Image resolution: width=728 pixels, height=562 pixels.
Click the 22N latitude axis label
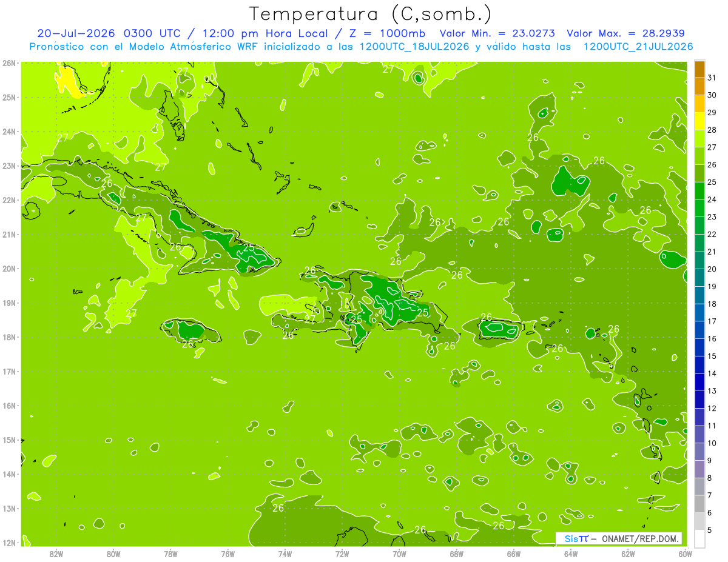pyautogui.click(x=8, y=200)
